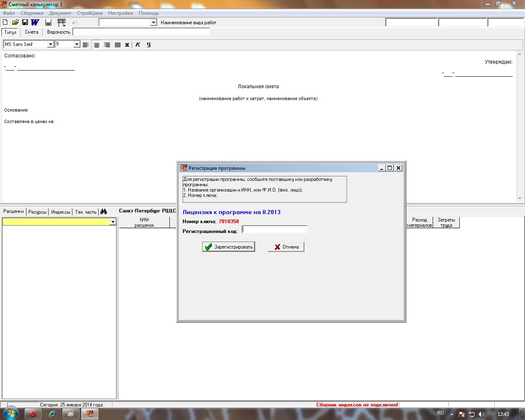Click the Сегодня: 25 января 2014 года status
This screenshot has height=420, width=525.
coord(71,405)
